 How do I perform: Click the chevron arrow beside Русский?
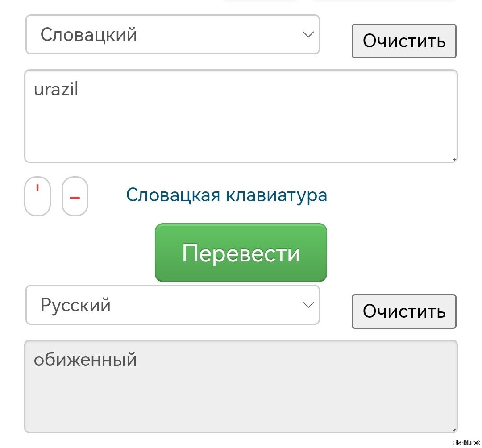[x=308, y=305]
